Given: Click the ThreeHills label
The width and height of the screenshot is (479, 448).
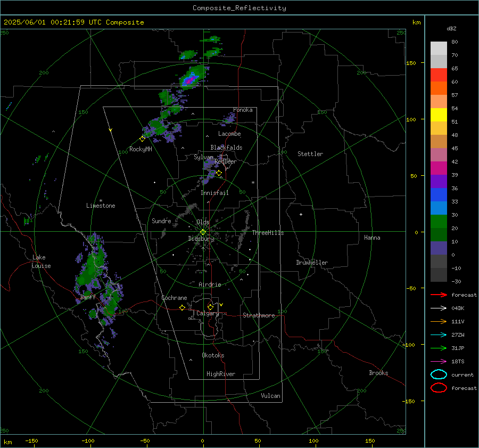Looking at the screenshot, I should click(268, 233).
